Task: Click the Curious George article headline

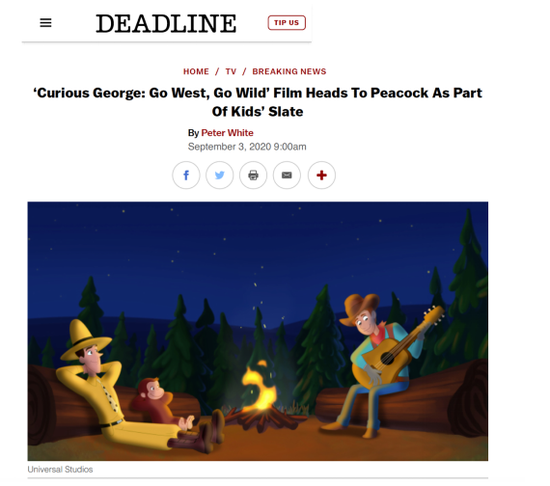Action: click(258, 102)
